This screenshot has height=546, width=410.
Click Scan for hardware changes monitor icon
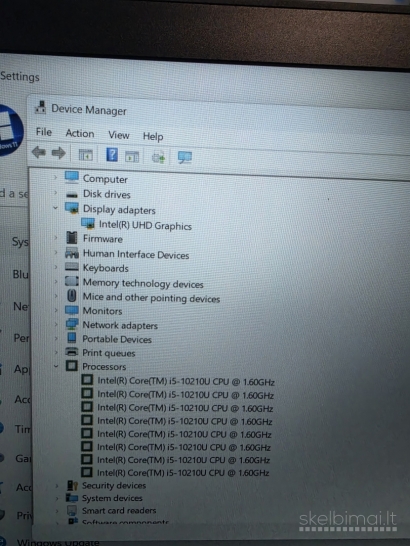point(185,157)
